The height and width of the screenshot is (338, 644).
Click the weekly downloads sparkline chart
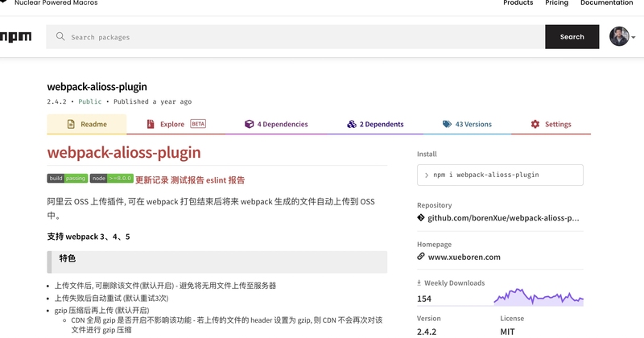click(x=539, y=297)
